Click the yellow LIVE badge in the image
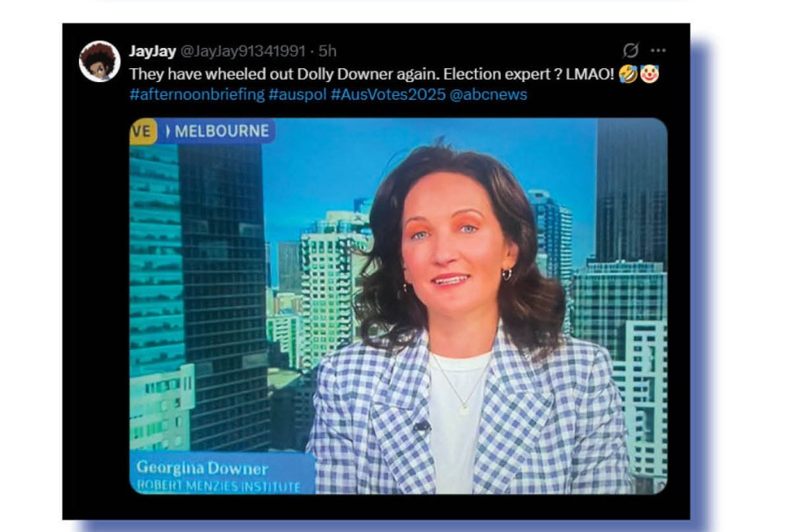Viewport: 793px width, 532px height. 142,132
